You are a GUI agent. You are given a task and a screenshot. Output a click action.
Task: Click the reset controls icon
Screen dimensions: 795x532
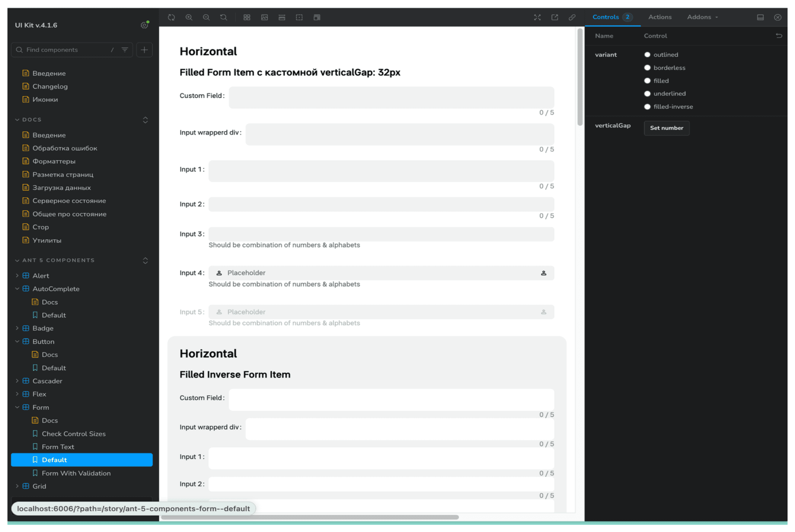779,36
